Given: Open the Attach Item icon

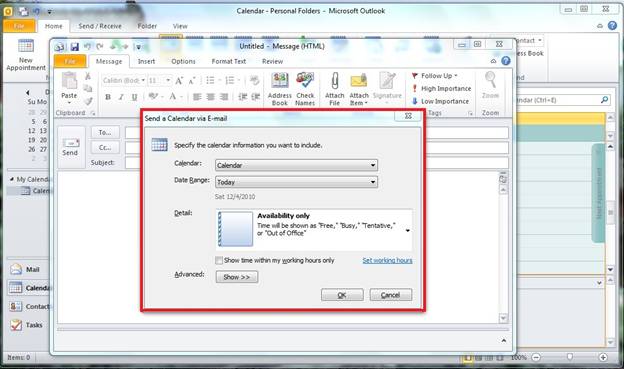Looking at the screenshot, I should (x=359, y=89).
